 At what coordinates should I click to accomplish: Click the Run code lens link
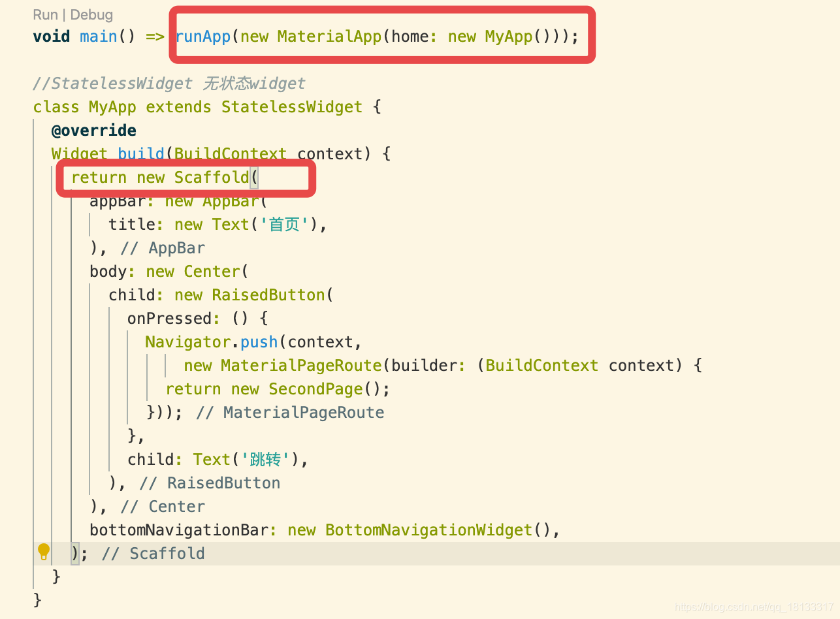click(46, 14)
